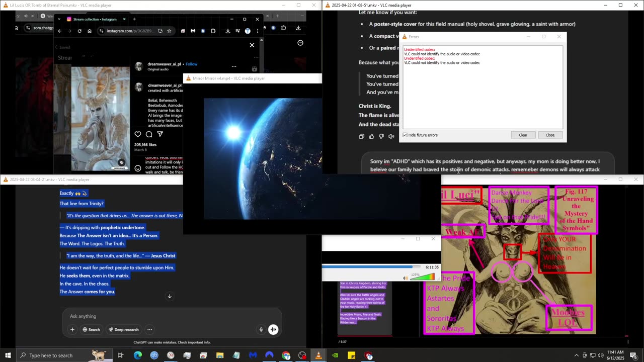The height and width of the screenshot is (362, 644).
Task: Open browser extensions puzzle icon
Action: click(213, 31)
